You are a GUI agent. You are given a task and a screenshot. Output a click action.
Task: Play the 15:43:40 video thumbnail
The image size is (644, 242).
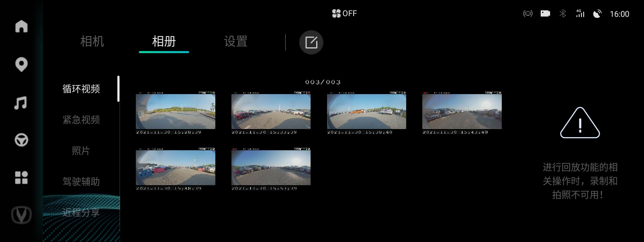(462, 112)
